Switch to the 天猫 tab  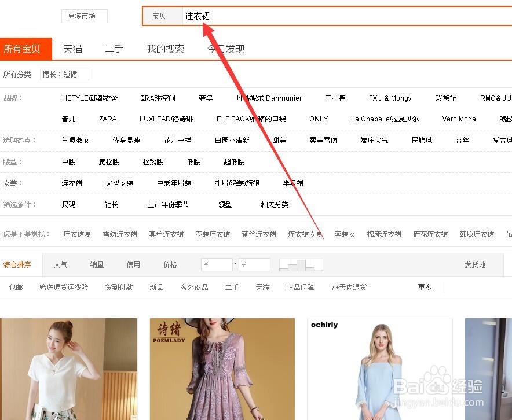pyautogui.click(x=72, y=49)
